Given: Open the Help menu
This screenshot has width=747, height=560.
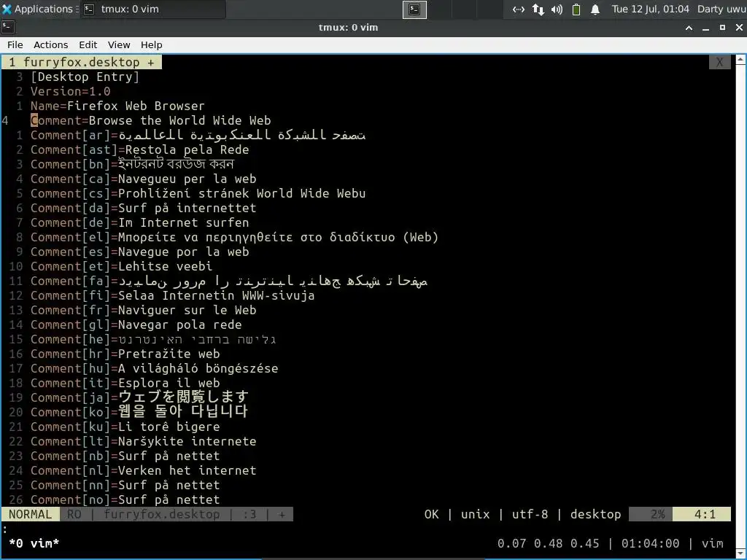Looking at the screenshot, I should (152, 44).
